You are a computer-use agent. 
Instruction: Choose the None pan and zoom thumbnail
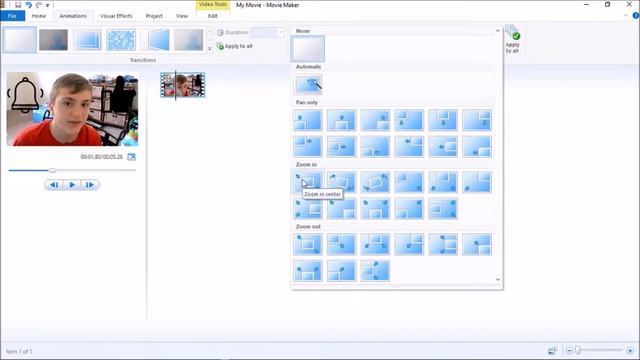(x=308, y=49)
